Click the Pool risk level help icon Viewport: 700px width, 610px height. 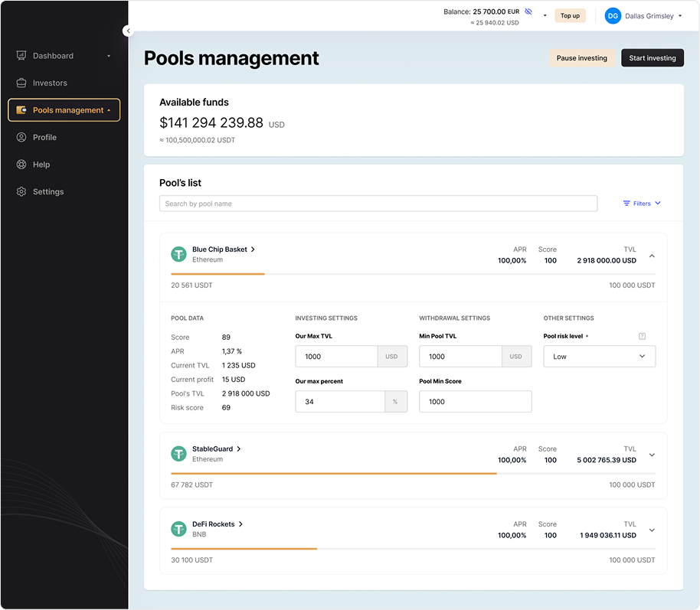(x=642, y=336)
